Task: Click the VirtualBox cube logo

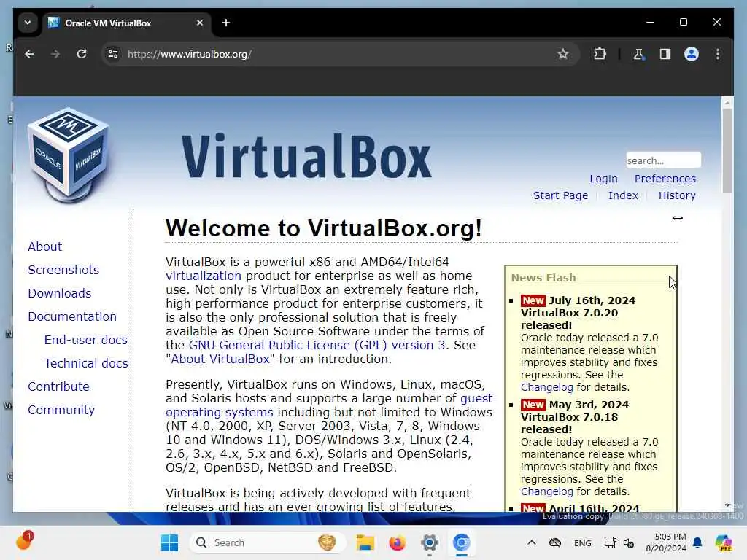Action: coord(68,155)
